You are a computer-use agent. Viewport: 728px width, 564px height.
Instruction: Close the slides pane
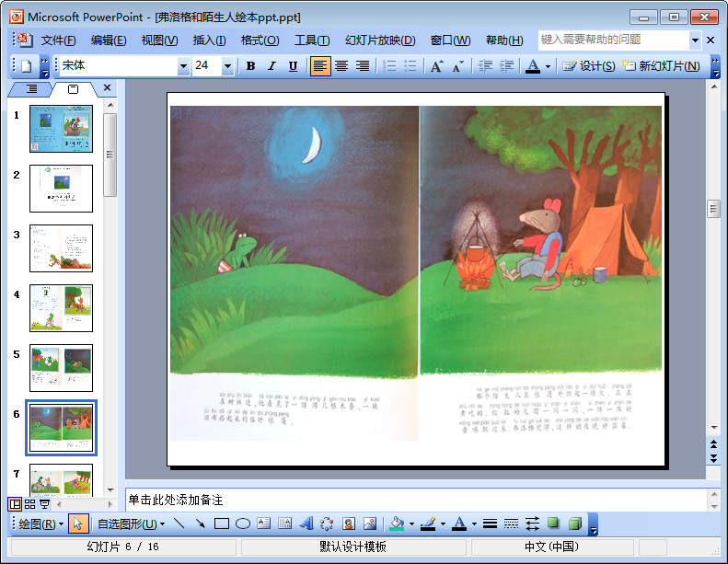108,87
